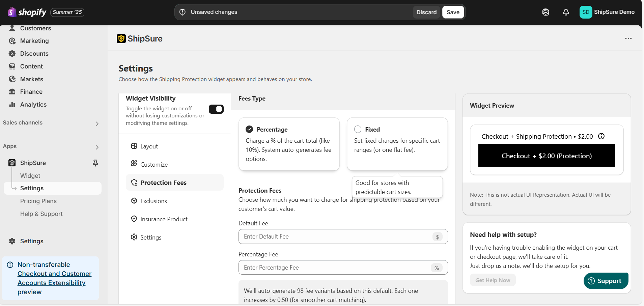Click the Enter Percentage Fee field
644x306 pixels.
click(343, 268)
